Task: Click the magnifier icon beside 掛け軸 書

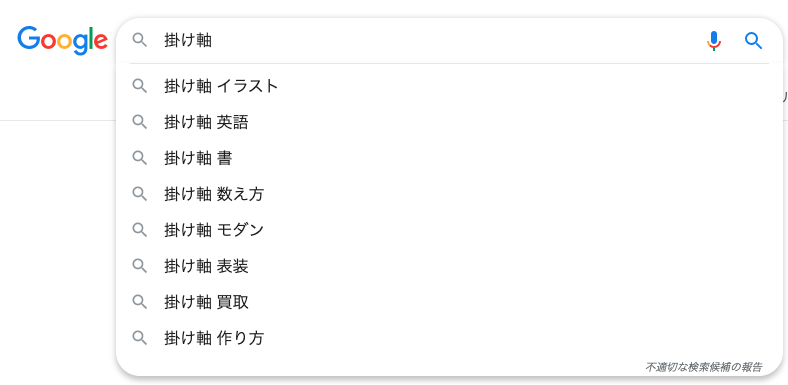Action: tap(140, 158)
